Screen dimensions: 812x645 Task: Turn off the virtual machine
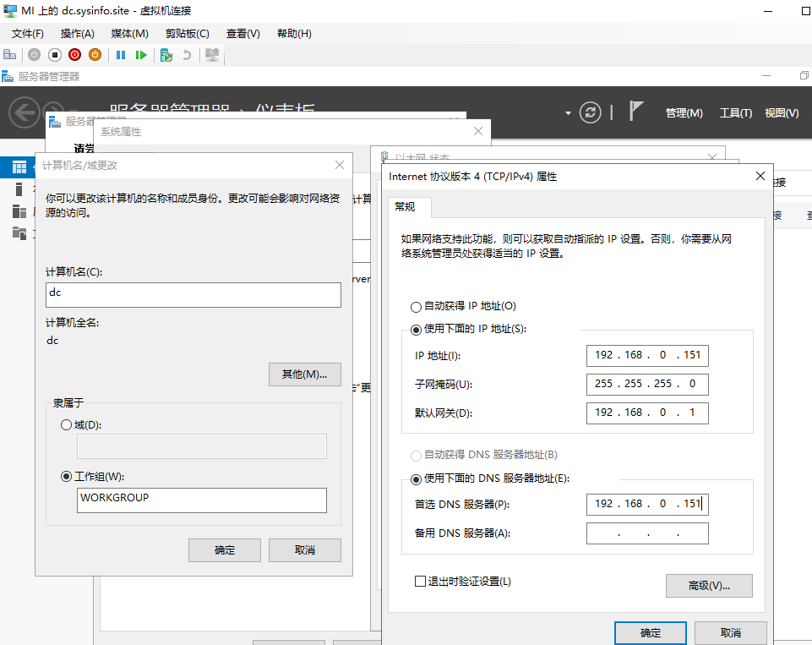(x=54, y=54)
